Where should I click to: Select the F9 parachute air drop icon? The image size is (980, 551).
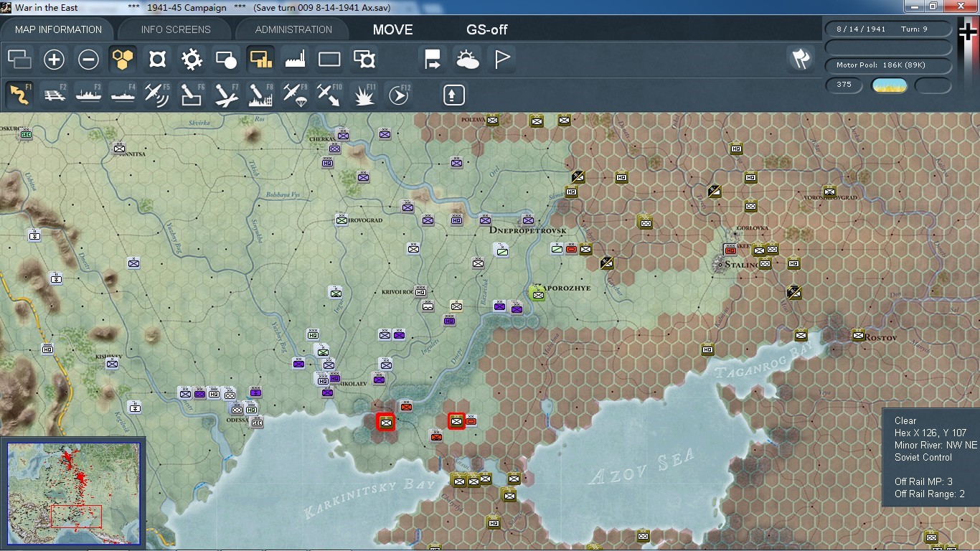pos(295,95)
